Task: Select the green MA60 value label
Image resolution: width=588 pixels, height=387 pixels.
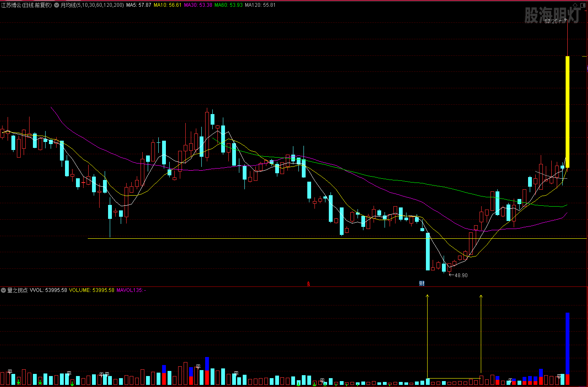Action: (x=228, y=5)
